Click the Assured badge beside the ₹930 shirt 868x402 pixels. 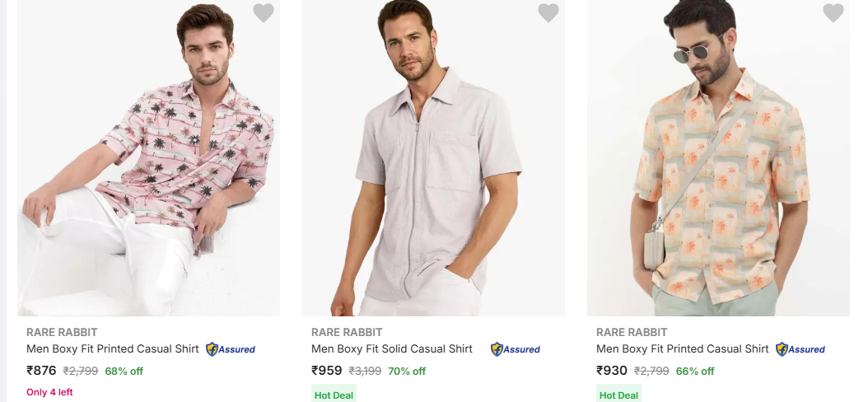click(800, 349)
